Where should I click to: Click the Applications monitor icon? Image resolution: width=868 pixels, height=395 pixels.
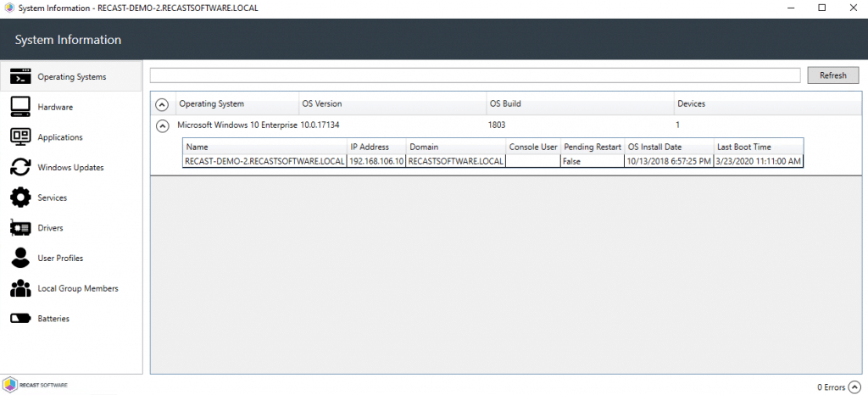point(20,137)
